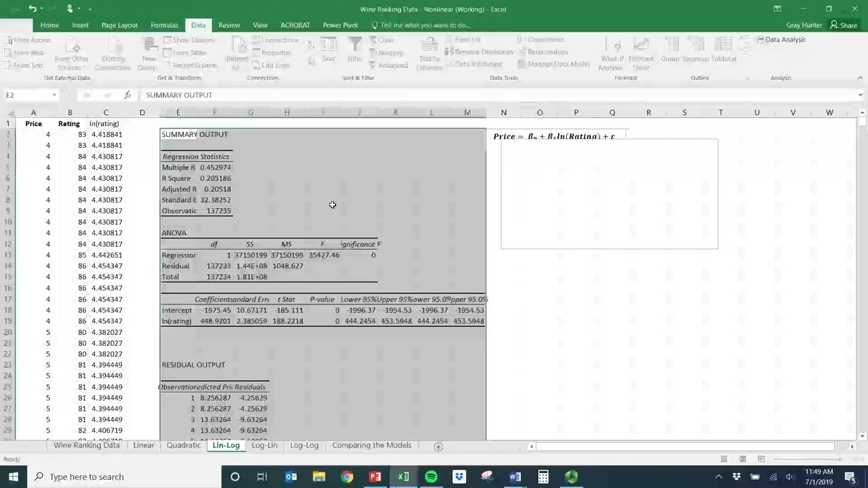
Task: Collapse the ribbon with the chevron
Action: pos(860,78)
